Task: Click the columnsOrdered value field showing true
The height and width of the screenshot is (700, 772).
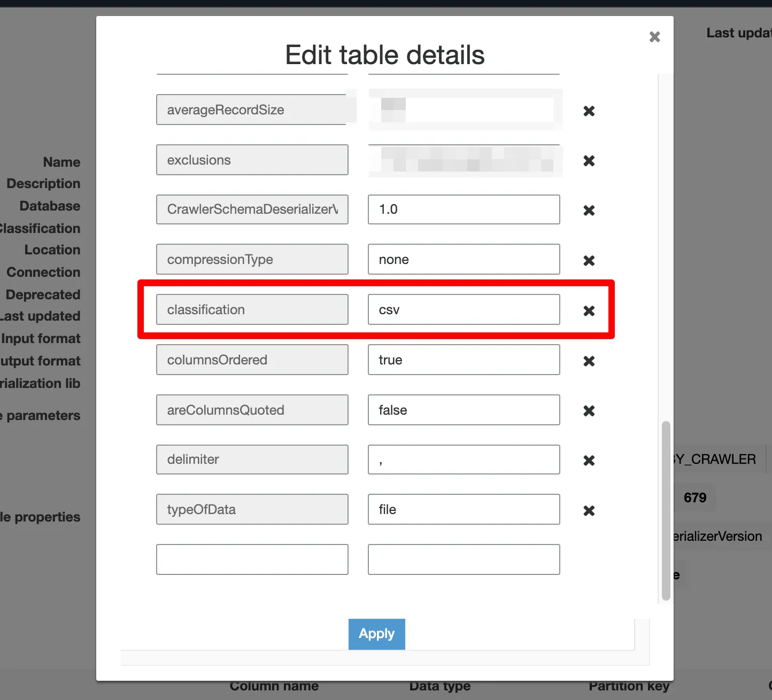Action: pos(464,360)
